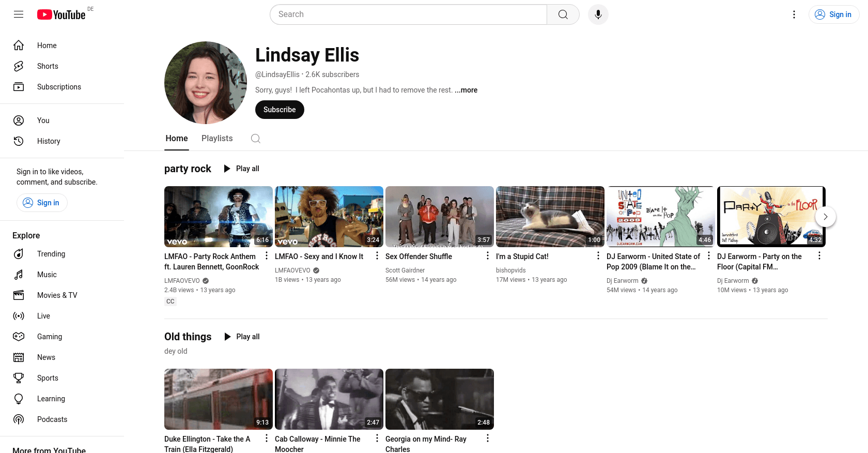Click the YouTube logo

(61, 14)
